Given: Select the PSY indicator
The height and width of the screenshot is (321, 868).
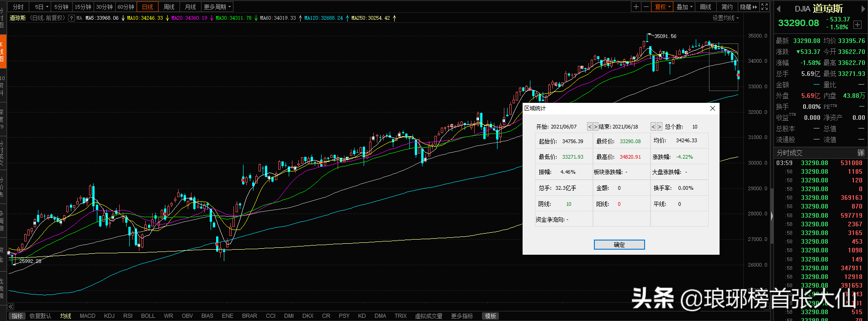Looking at the screenshot, I should pos(344,316).
